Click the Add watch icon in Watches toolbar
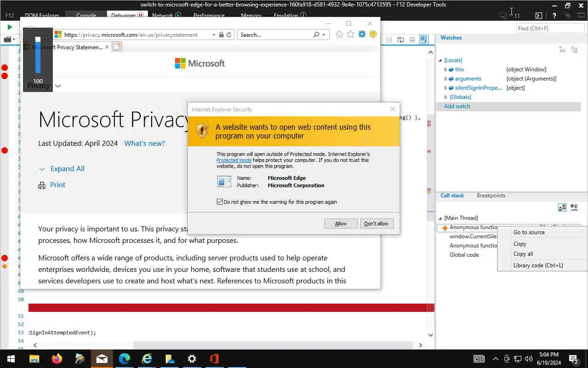The height and width of the screenshot is (368, 588). pos(562,49)
